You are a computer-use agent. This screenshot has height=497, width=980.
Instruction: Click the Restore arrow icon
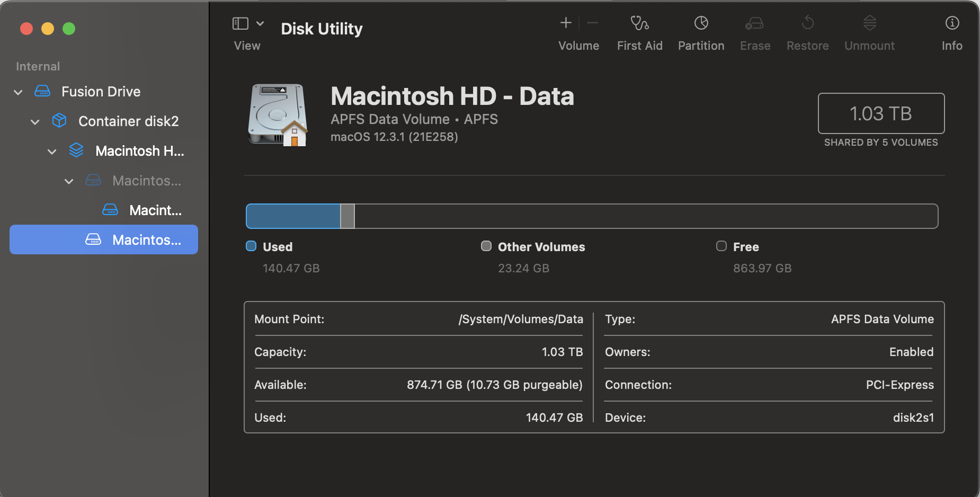[x=807, y=23]
